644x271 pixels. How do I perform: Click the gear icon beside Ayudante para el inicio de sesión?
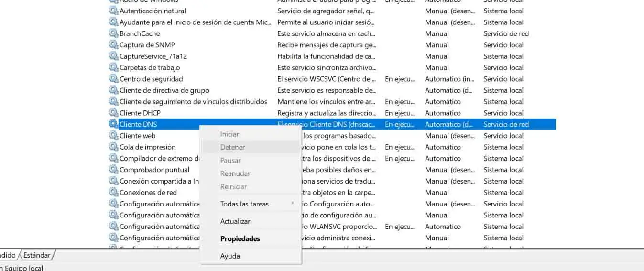coord(113,22)
